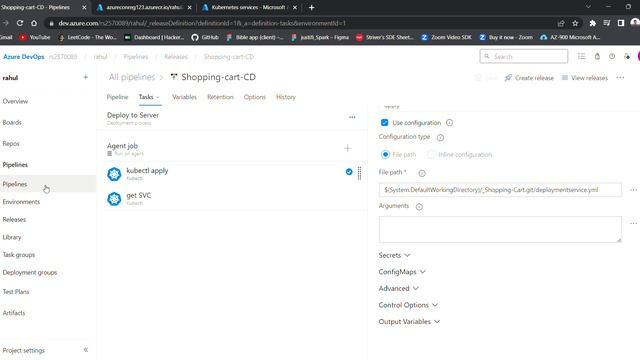The width and height of the screenshot is (640, 360).
Task: Switch to the Options tab
Action: tap(255, 97)
